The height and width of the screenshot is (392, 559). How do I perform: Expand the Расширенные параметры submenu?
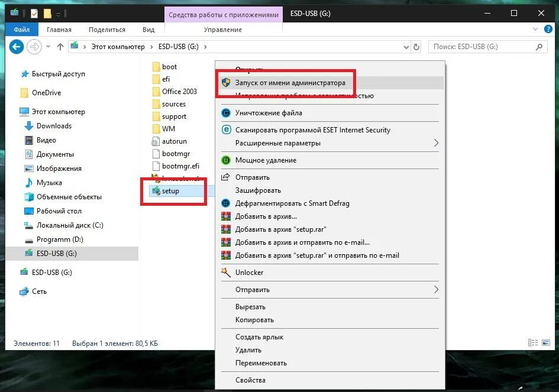329,143
